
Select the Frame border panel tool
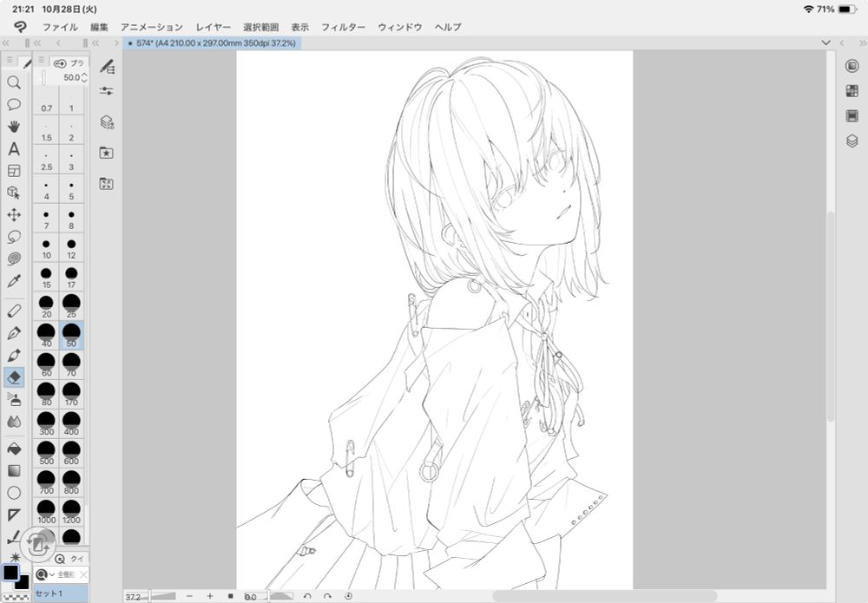[x=14, y=171]
